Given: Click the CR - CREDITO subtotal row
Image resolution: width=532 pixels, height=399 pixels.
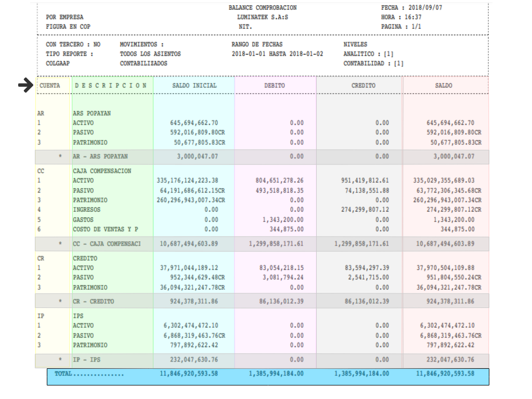Looking at the screenshot, I should coord(93,301).
